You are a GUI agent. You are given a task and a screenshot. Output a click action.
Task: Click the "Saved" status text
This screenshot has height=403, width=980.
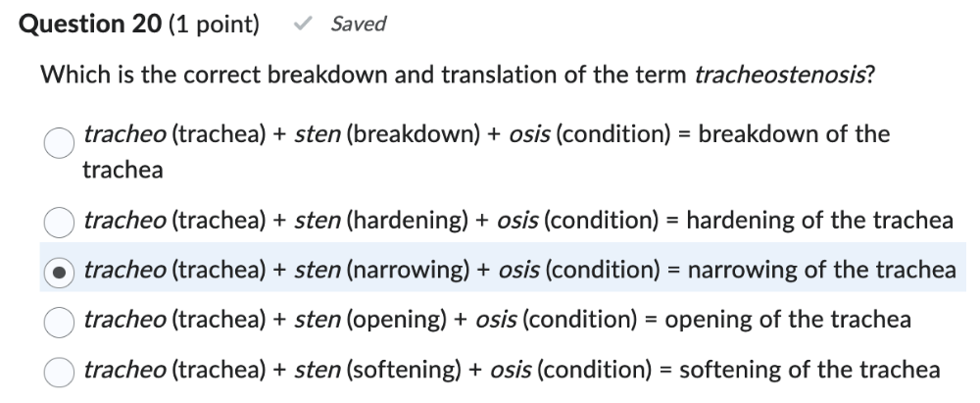[x=358, y=25]
